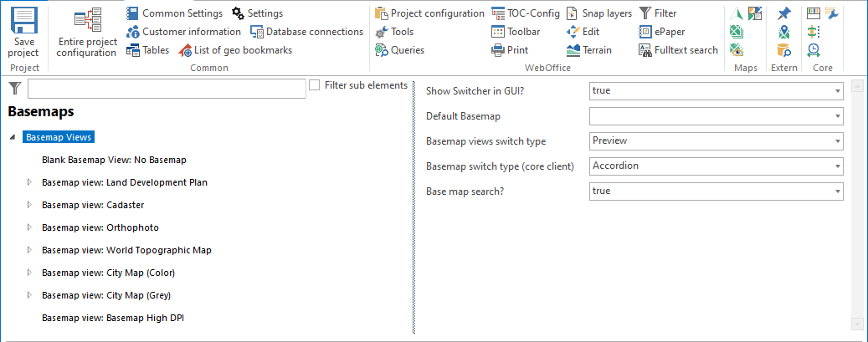Screen dimensions: 868x342
Task: Open Terrain configuration
Action: pos(589,50)
